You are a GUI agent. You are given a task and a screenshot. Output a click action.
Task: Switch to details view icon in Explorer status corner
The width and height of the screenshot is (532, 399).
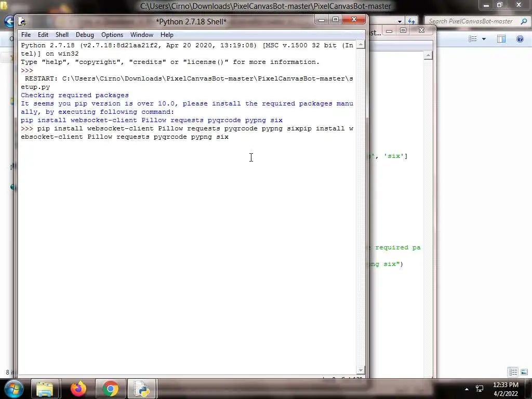513,372
